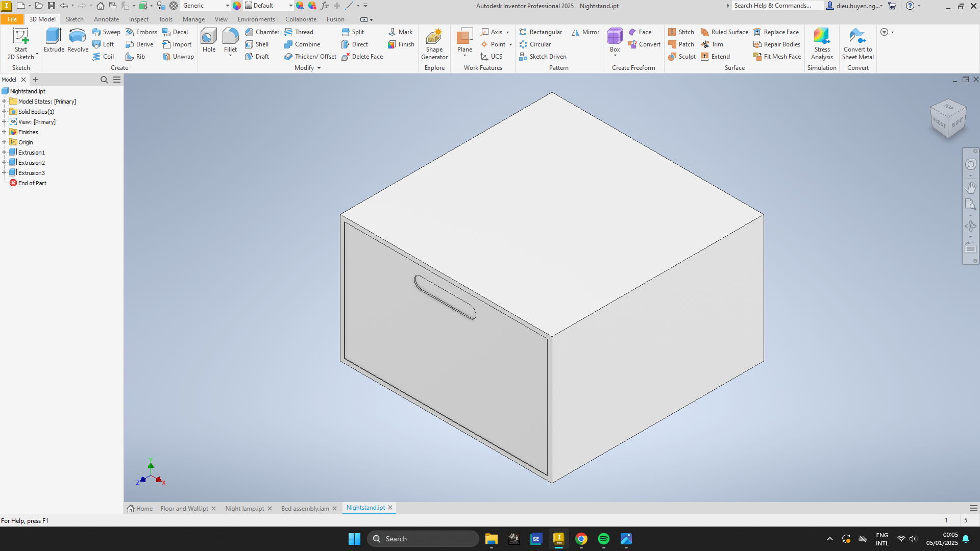Expand the Solid Bodies(1) group
The width and height of the screenshot is (980, 551).
click(6, 111)
